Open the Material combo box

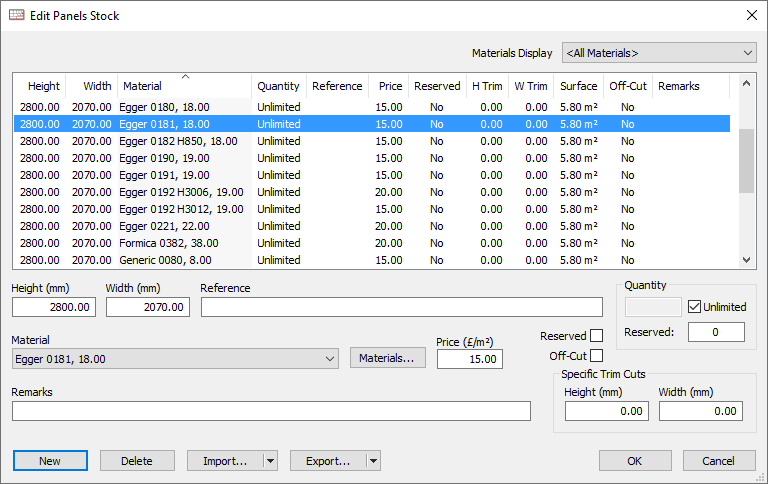[x=175, y=359]
